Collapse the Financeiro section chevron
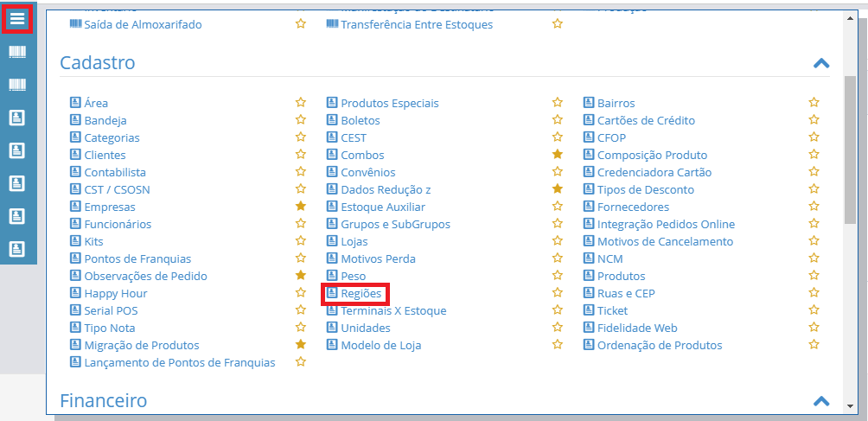Image resolution: width=868 pixels, height=421 pixels. (821, 400)
